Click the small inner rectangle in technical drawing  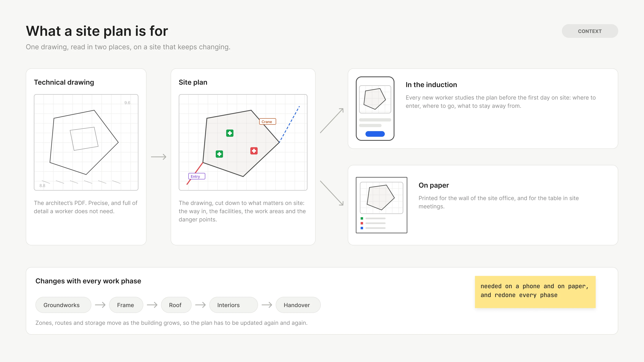pos(84,139)
